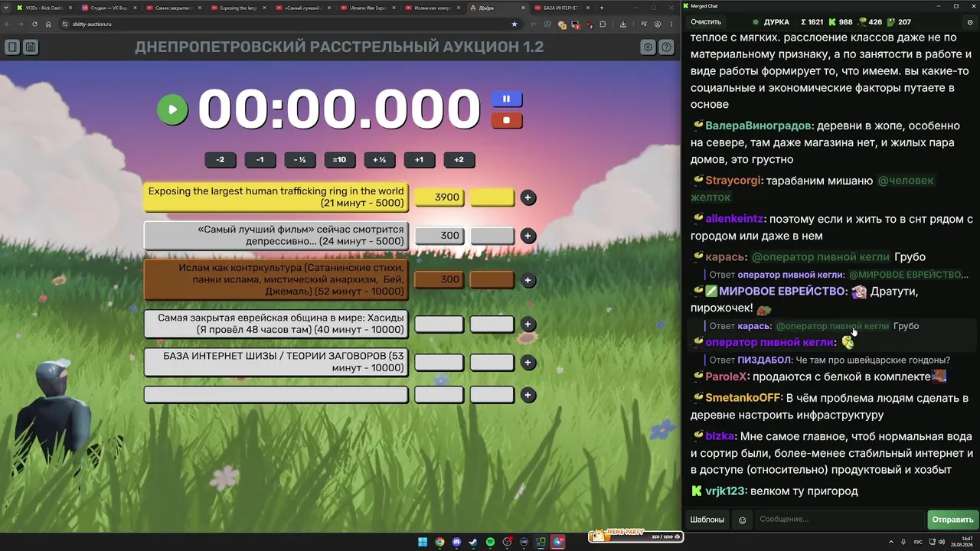Click the left panel layout icon in header
Viewport: 980px width, 551px height.
pos(12,47)
